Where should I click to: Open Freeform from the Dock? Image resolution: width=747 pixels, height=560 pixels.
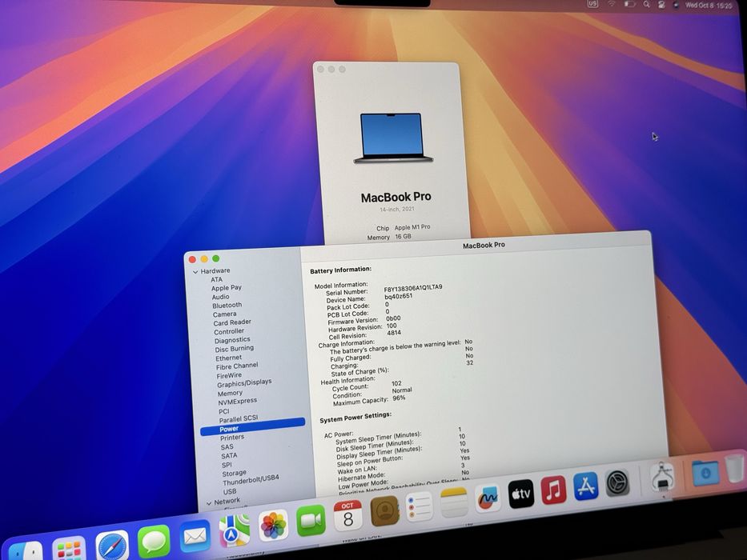pyautogui.click(x=488, y=498)
